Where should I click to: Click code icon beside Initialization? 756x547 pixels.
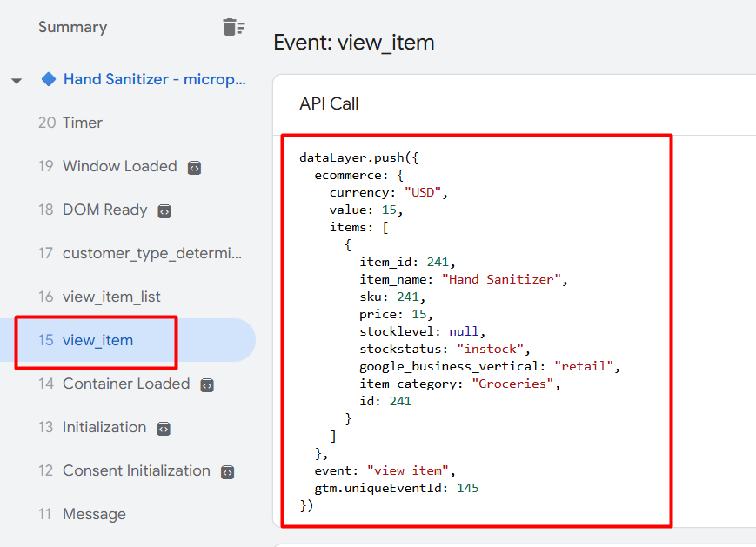click(x=164, y=428)
